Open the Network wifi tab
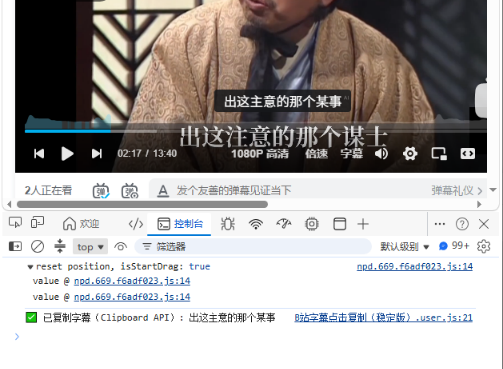Viewport: 503px width, 369px height. [256, 224]
